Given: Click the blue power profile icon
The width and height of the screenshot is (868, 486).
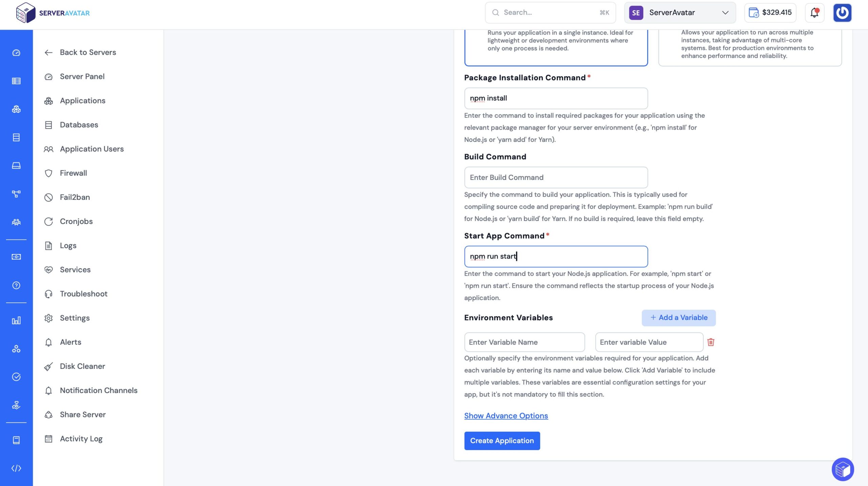Looking at the screenshot, I should [x=842, y=13].
